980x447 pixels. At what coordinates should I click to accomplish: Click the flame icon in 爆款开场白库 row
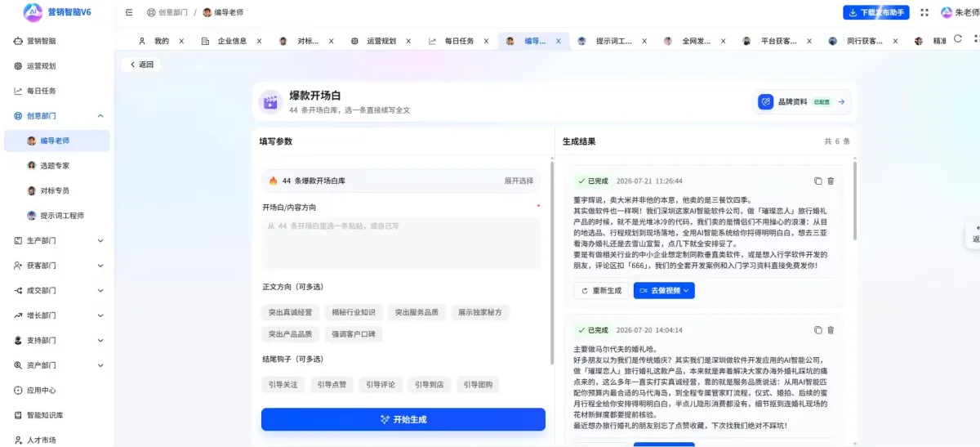point(274,181)
